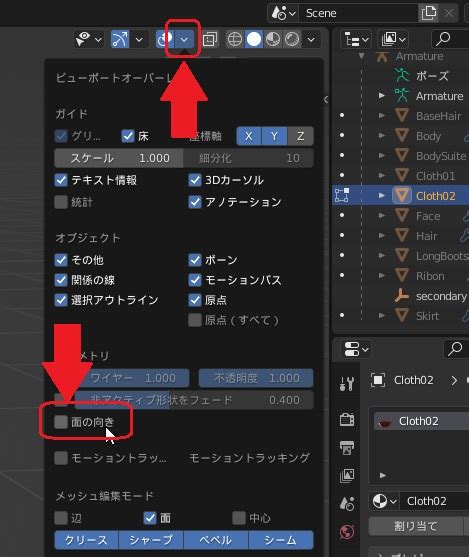Toggle the Z axis button

coord(301,136)
